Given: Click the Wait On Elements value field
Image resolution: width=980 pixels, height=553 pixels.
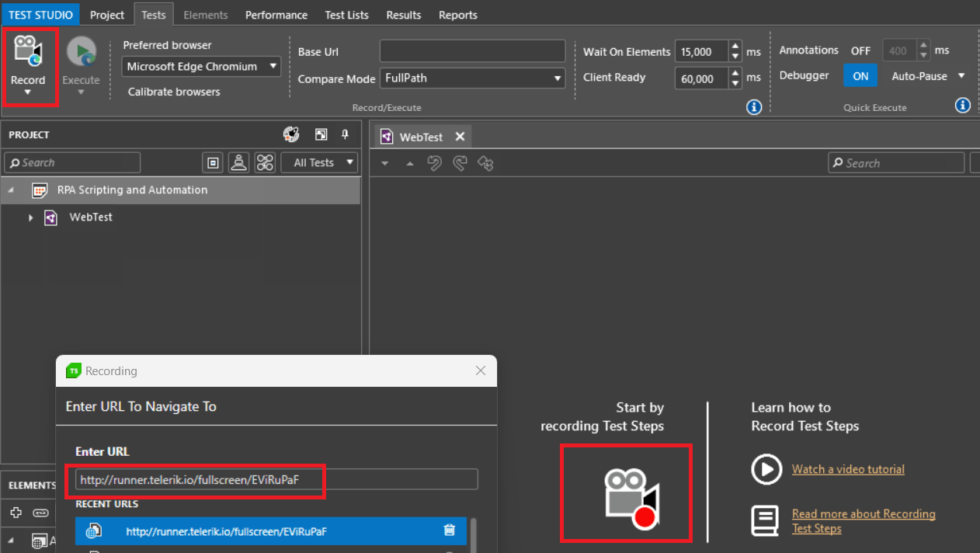Looking at the screenshot, I should (701, 52).
